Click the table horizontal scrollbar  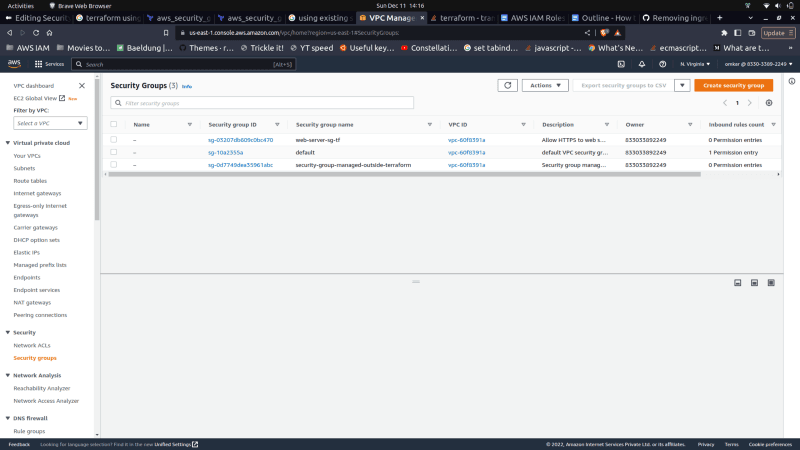405,174
